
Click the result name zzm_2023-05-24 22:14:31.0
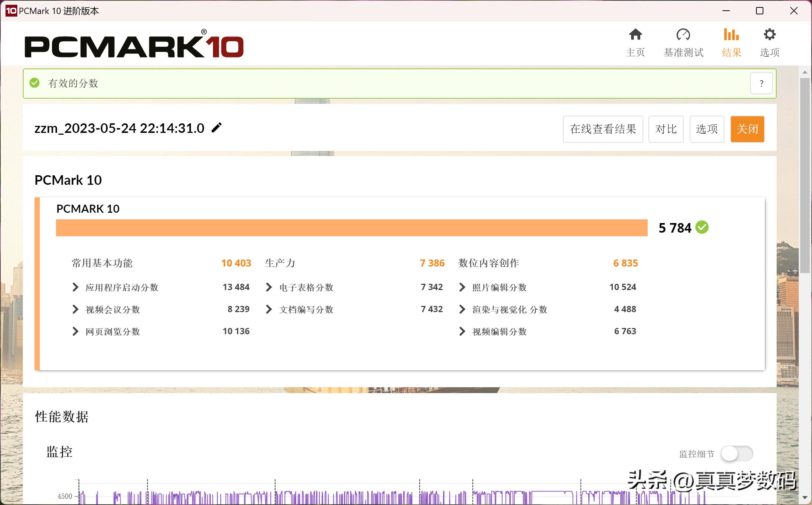point(119,128)
